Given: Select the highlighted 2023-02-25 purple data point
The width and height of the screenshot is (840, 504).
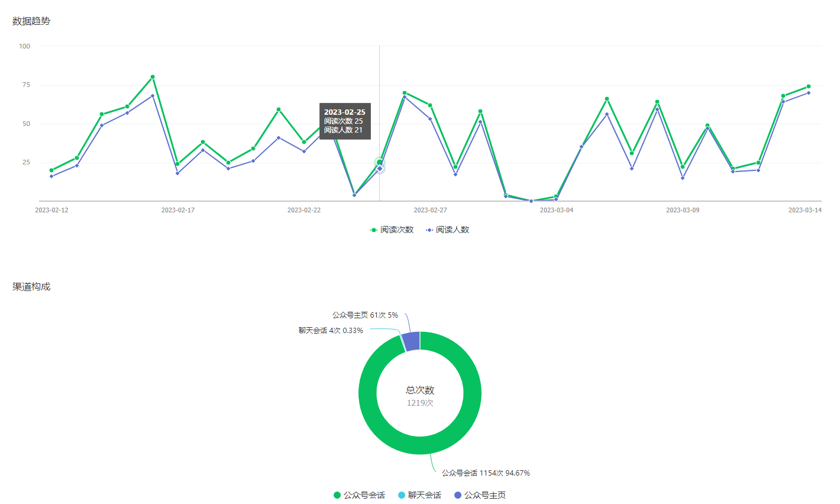Looking at the screenshot, I should coord(380,169).
